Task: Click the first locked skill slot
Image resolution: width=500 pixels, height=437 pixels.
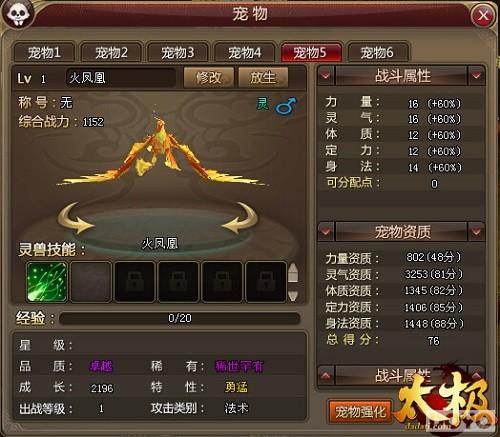Action: tap(135, 282)
